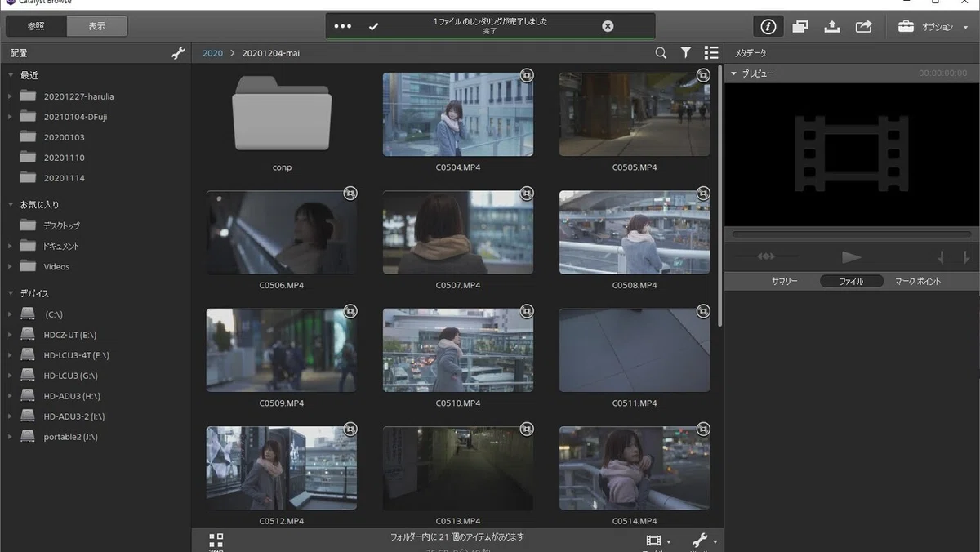Click the copy clips icon in the toolbar

click(800, 26)
